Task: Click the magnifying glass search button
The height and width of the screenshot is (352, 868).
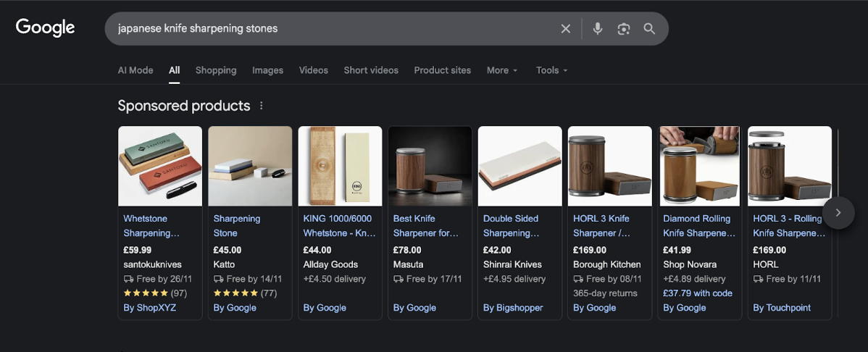Action: click(x=649, y=29)
